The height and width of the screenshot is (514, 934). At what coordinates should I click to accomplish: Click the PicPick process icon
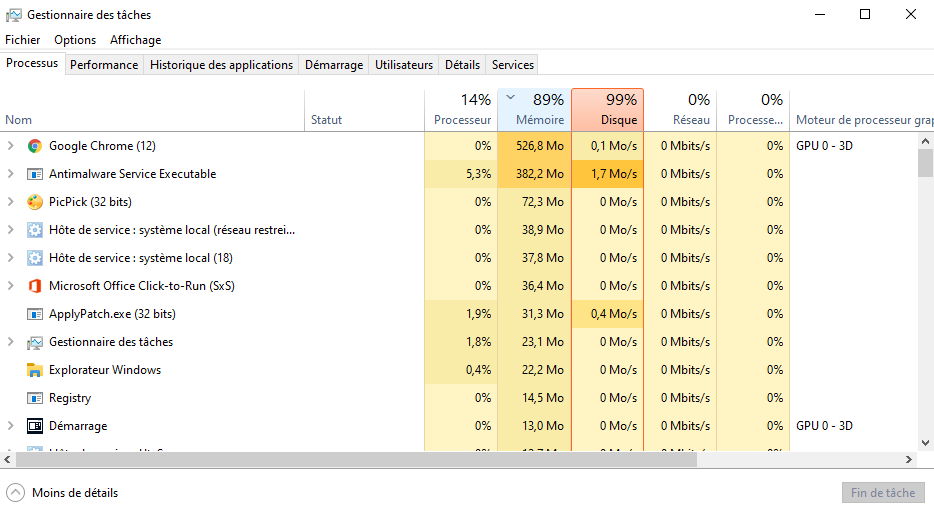click(x=35, y=202)
